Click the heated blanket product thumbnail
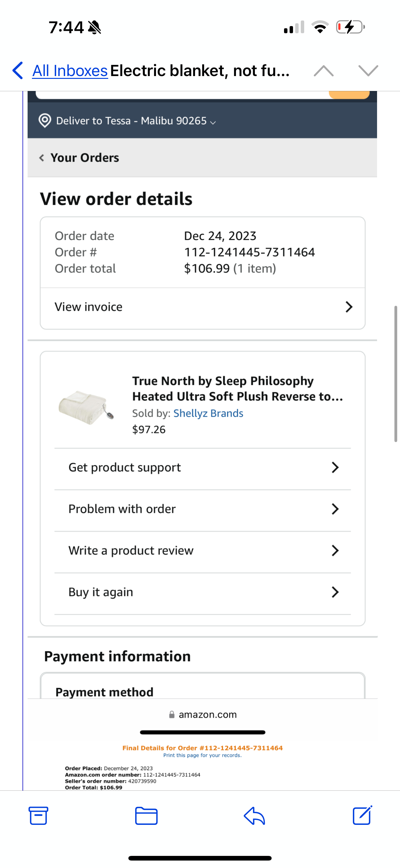This screenshot has height=868, width=400. point(86,407)
